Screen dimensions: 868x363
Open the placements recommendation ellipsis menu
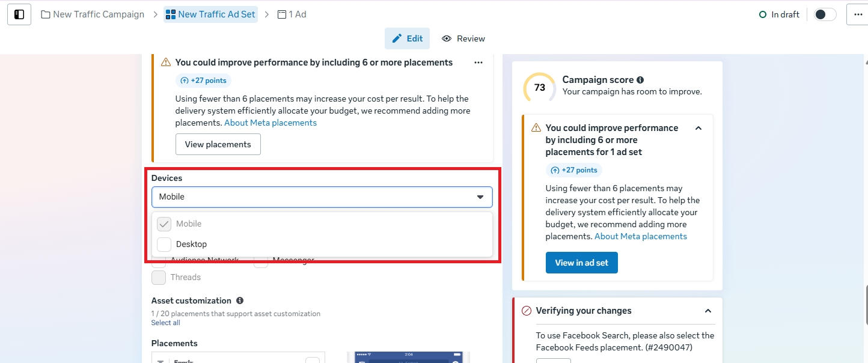pyautogui.click(x=478, y=63)
